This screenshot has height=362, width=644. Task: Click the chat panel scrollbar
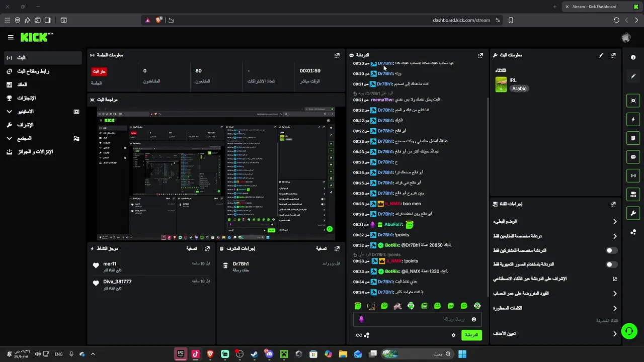point(488,196)
